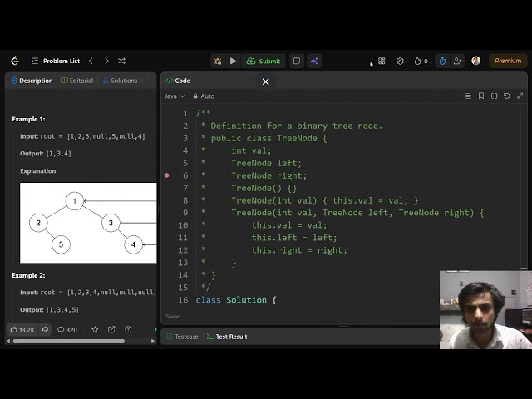Pick a random problem with shuffle icon
The height and width of the screenshot is (399, 532).
[121, 61]
